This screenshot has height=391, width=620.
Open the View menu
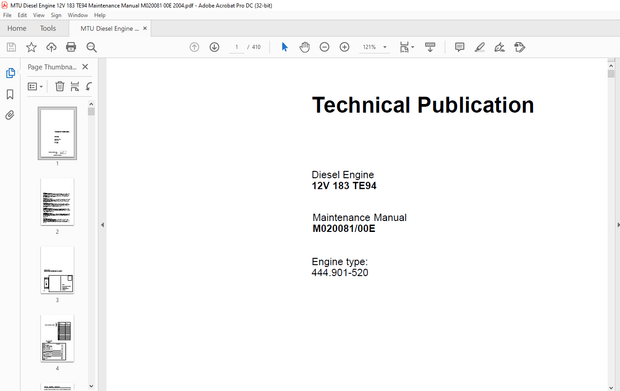tap(39, 15)
